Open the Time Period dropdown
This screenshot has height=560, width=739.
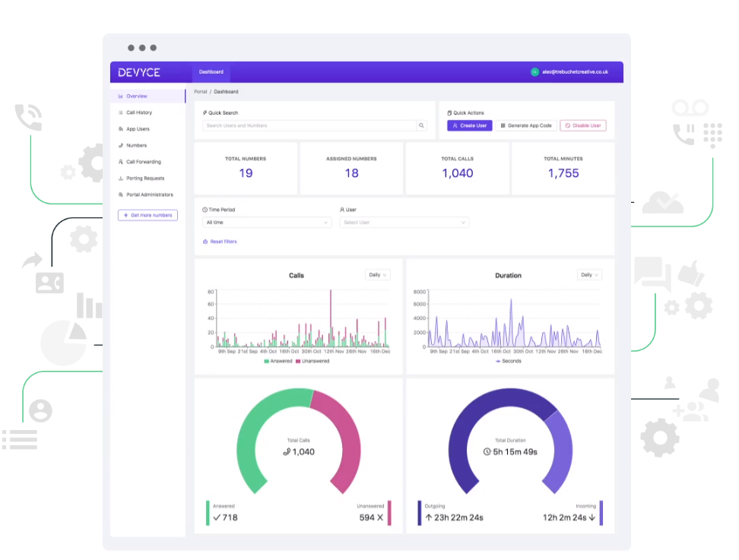point(266,223)
